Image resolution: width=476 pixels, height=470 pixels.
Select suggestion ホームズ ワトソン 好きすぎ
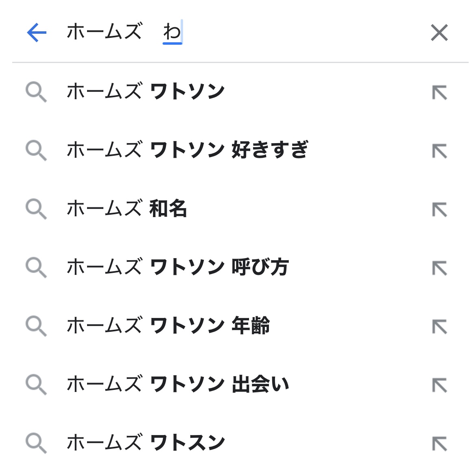[x=187, y=150]
